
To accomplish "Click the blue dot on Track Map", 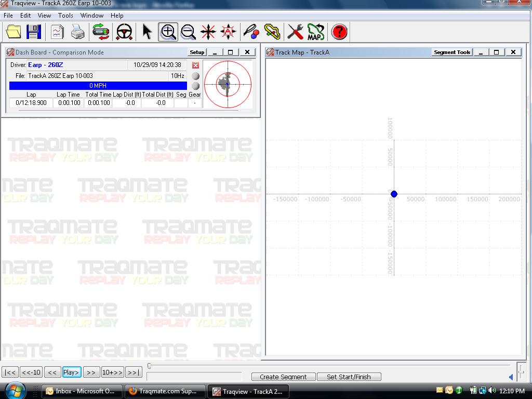I will pos(394,194).
